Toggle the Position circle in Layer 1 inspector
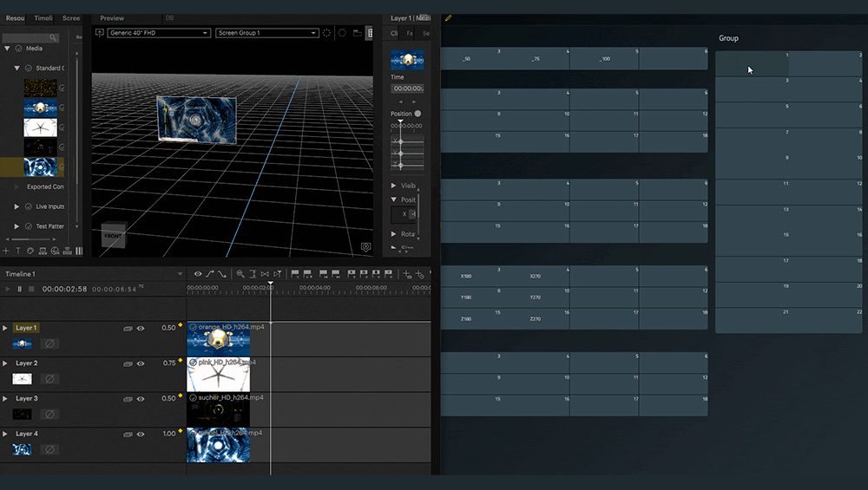 (418, 114)
